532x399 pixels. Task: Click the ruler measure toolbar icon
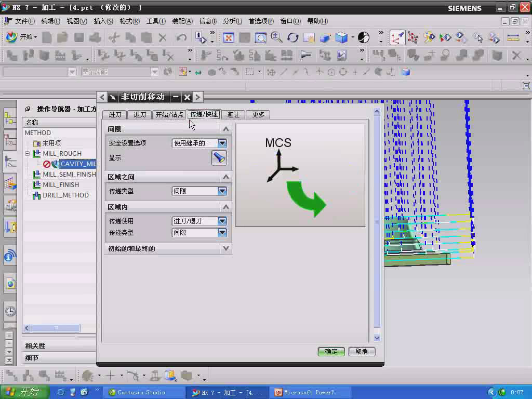pyautogui.click(x=513, y=37)
